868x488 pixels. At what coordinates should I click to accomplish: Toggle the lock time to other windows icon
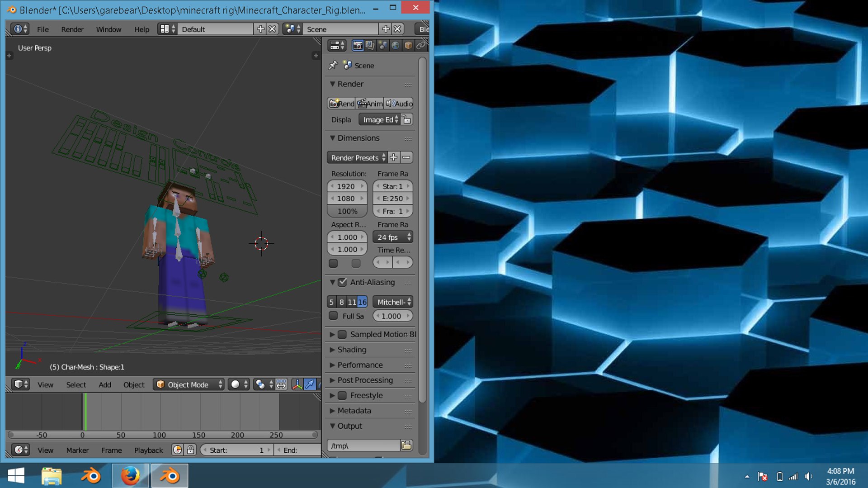point(190,450)
